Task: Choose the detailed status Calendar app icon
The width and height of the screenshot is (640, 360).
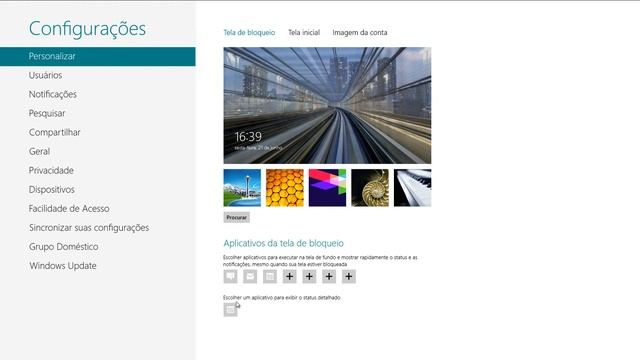Action: pos(230,310)
